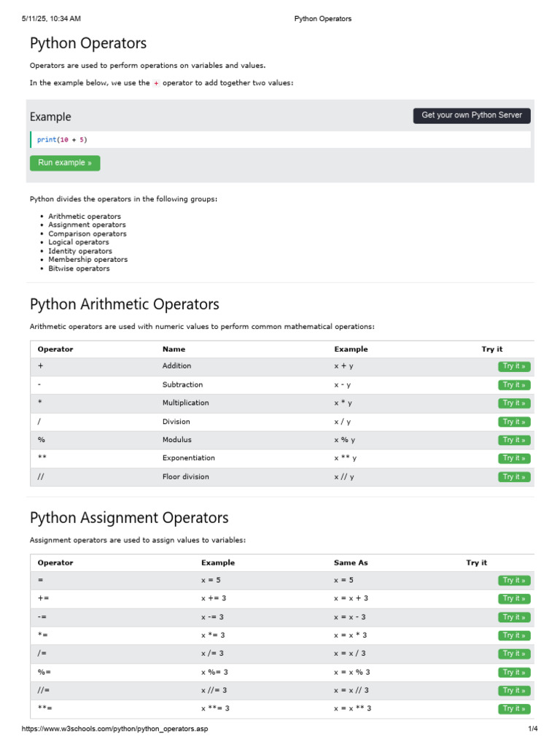Open Try it for Division operator
Image resolution: width=560 pixels, height=747 pixels.
pos(514,422)
